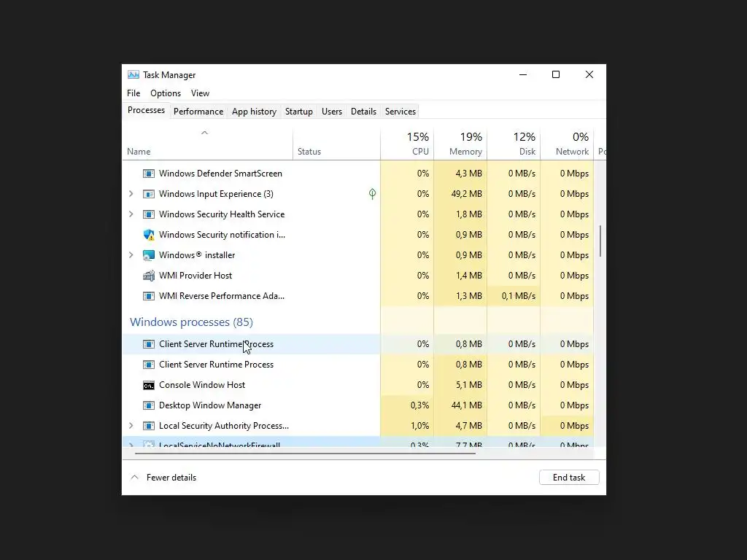Click the horizontal scrollbar thumb

pos(305,454)
